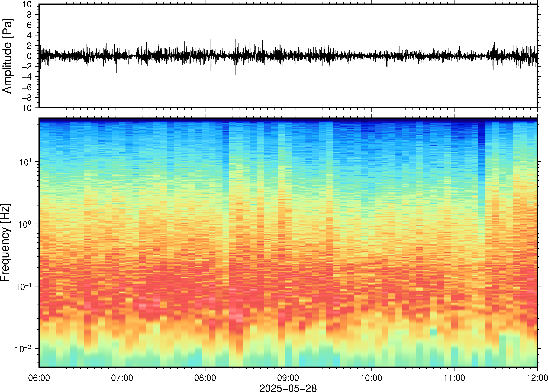Click amplitude tick label 10
Image resolution: width=548 pixels, height=392 pixels.
[x=27, y=4]
